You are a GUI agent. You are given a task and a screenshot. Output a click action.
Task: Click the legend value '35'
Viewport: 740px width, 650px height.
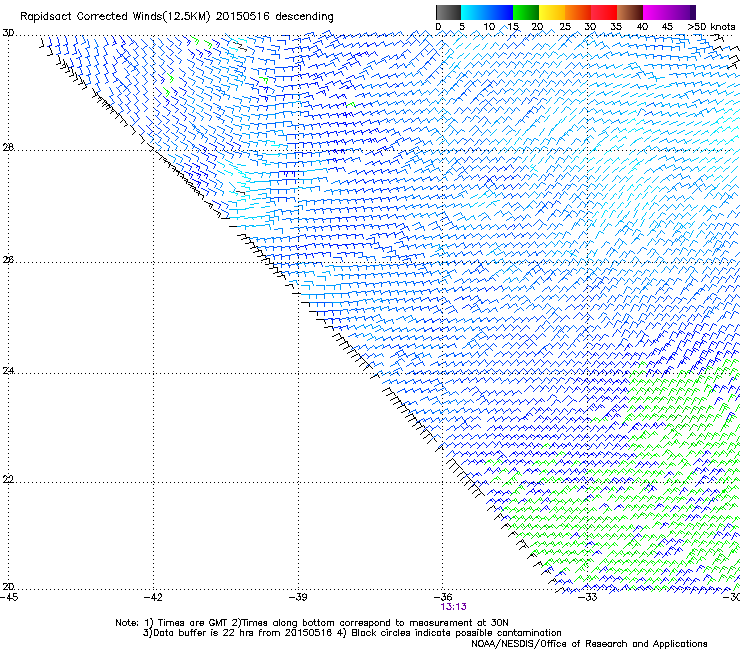[616, 27]
